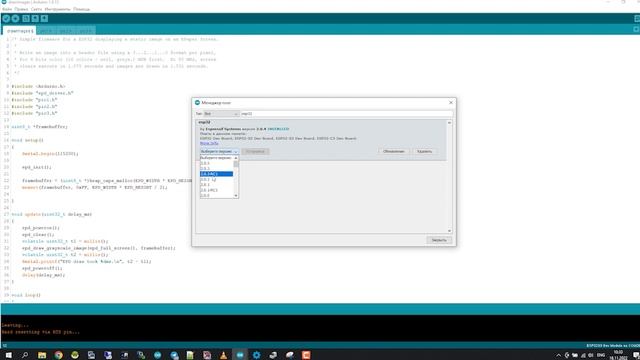Open the Инструменты menu

coord(58,9)
